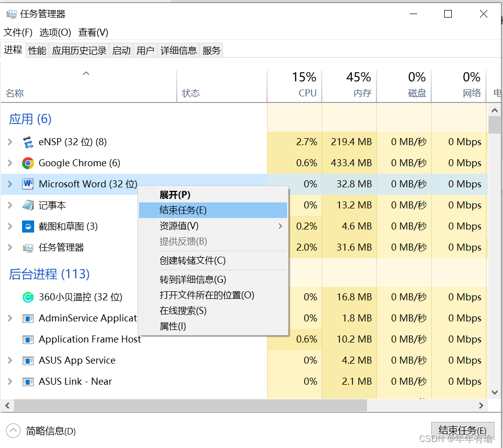Click the vertical scrollbar up arrow
503x448 pixels.
click(494, 110)
